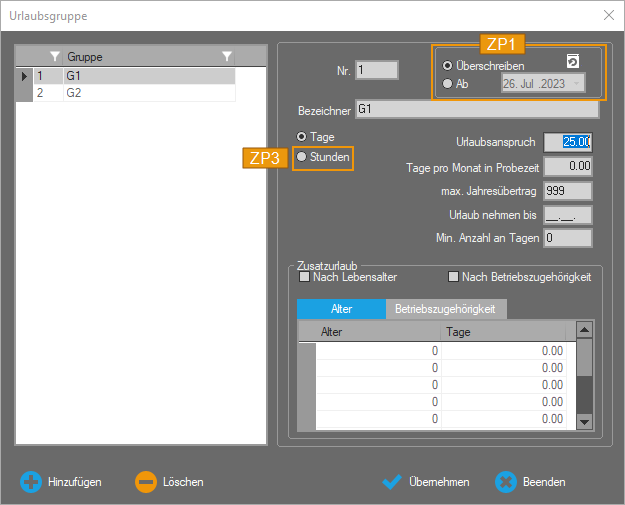Click the filter icon left of Gruppe header
The width and height of the screenshot is (625, 505).
55,57
